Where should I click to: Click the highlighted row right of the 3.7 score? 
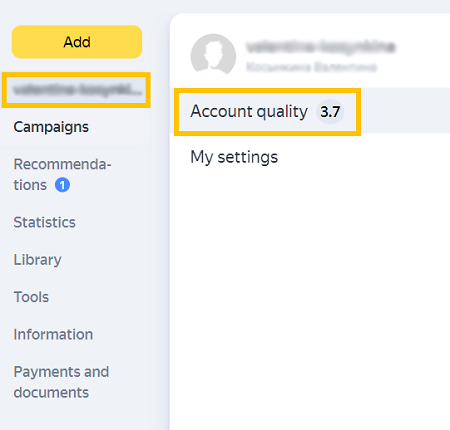click(405, 111)
